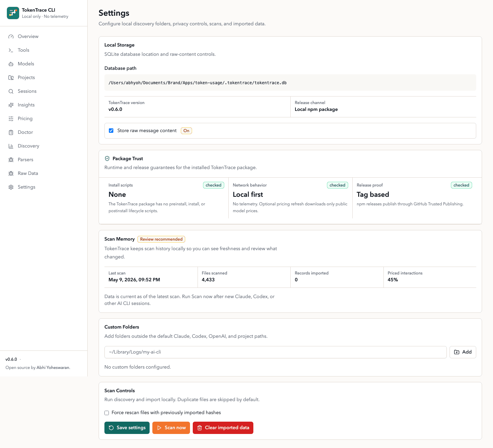This screenshot has width=493, height=448.
Task: Click the TokenTrace CLI logo icon
Action: click(13, 13)
